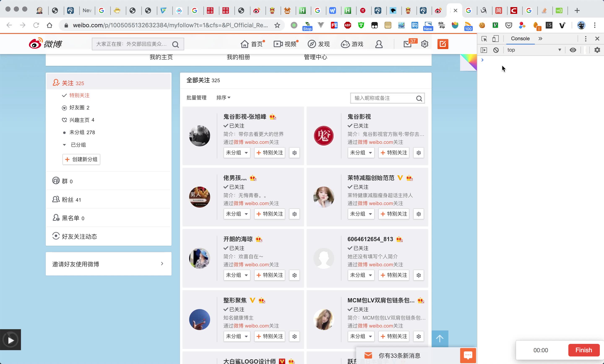Viewport: 604px width, 364px height.
Task: Click the 创建新分组 button
Action: pyautogui.click(x=81, y=159)
